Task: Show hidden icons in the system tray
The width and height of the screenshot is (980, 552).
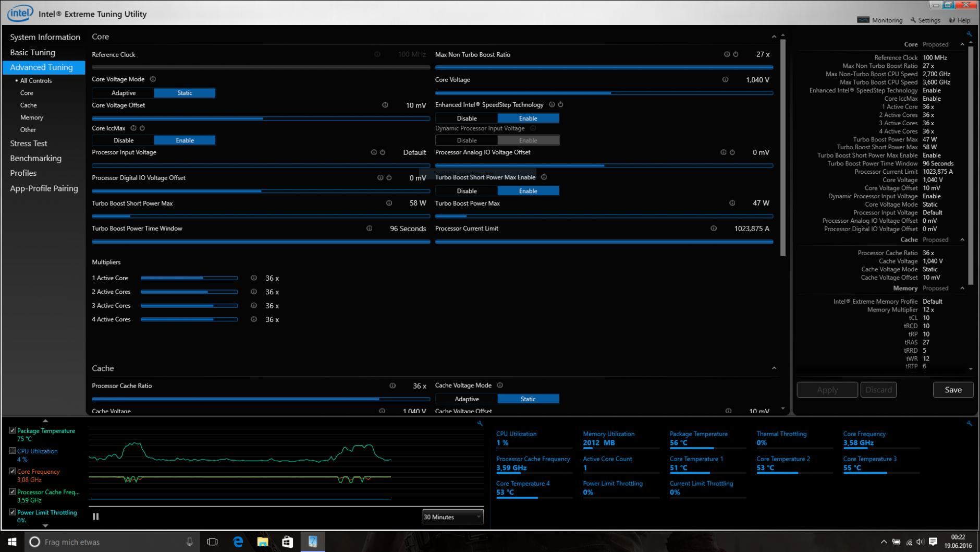Action: (x=884, y=542)
